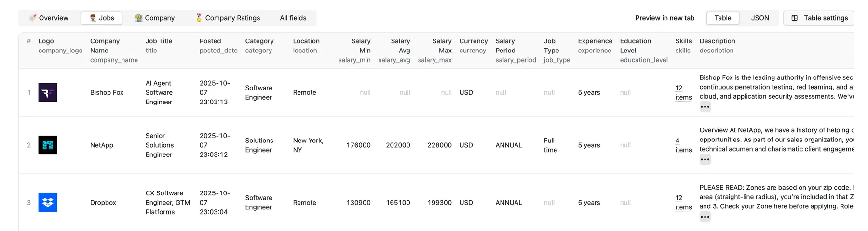
Task: Expand the NetApp description ellipsis
Action: (705, 159)
